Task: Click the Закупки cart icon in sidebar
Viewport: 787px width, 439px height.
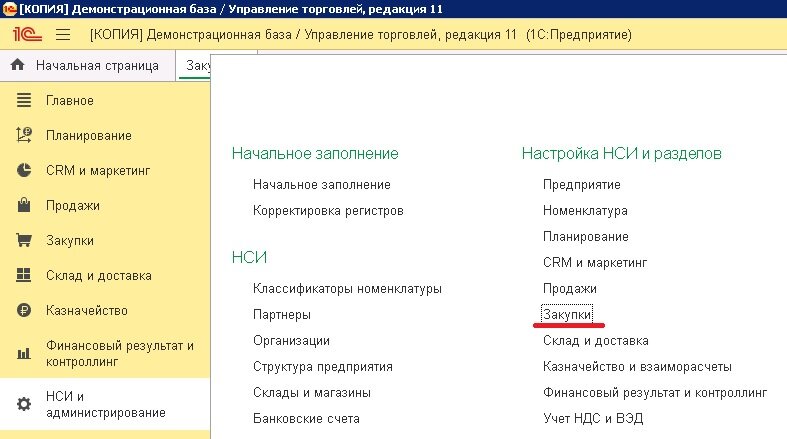Action: [24, 240]
